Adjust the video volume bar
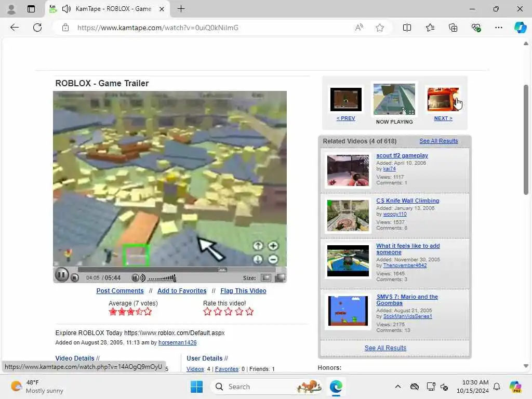Screen dimensions: 532x399 (162, 278)
